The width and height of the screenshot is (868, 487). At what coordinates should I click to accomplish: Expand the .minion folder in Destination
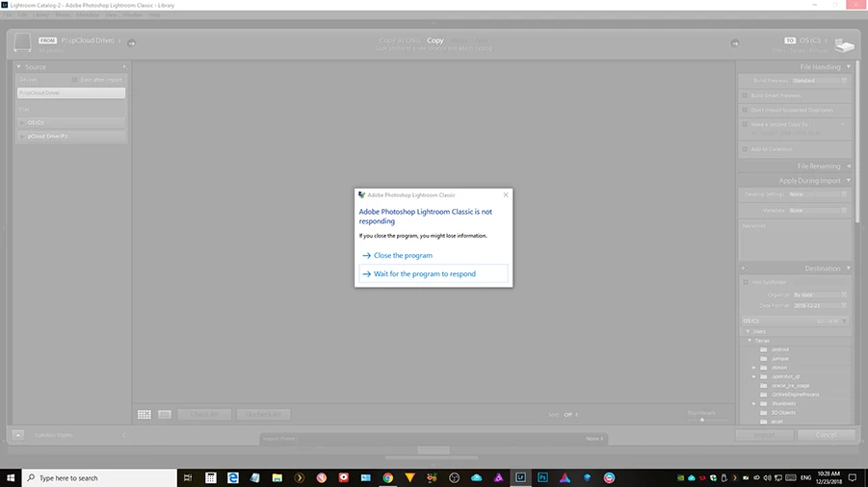coord(754,368)
